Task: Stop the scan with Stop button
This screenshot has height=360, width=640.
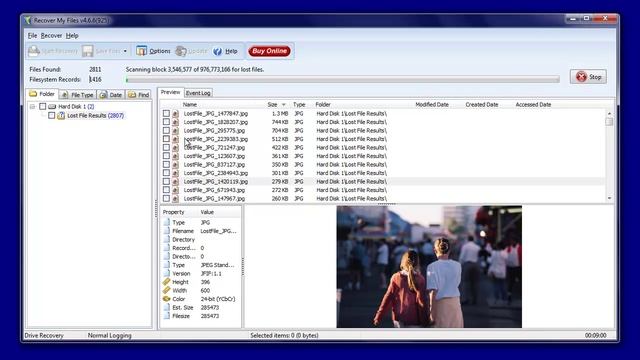Action: 588,77
